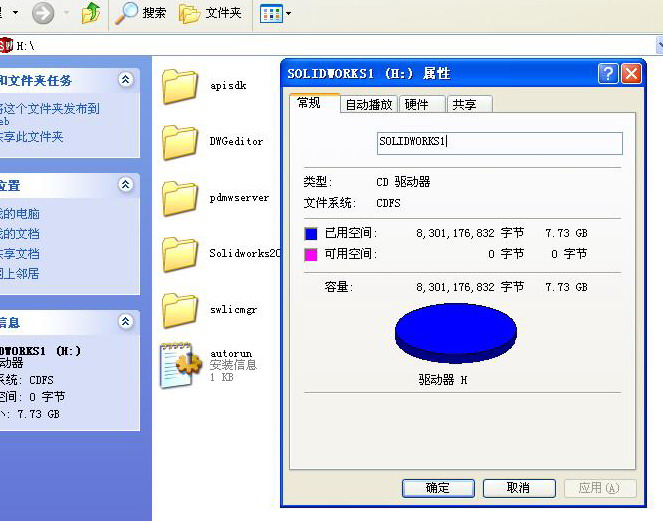Collapse the Details (信息) panel
663x521 pixels.
126,321
